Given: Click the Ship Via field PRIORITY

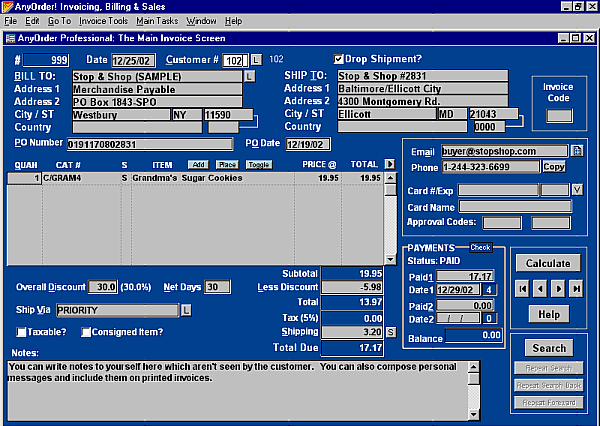Looking at the screenshot, I should [117, 310].
